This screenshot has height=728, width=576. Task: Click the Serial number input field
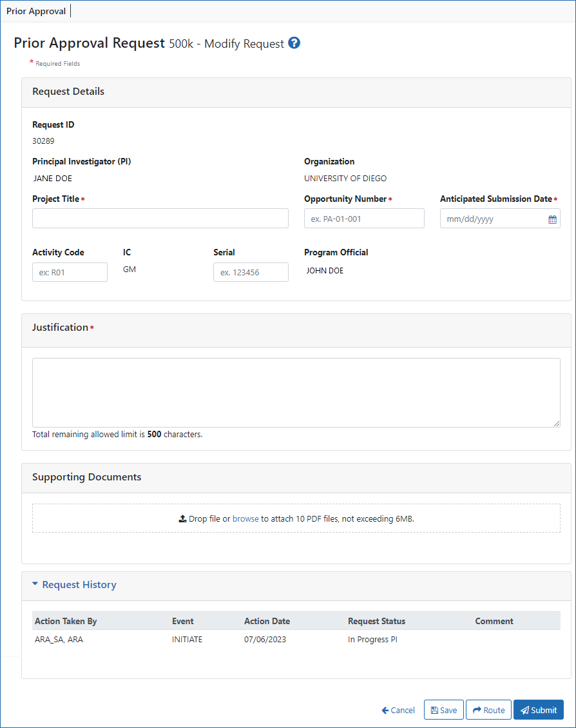tap(251, 272)
